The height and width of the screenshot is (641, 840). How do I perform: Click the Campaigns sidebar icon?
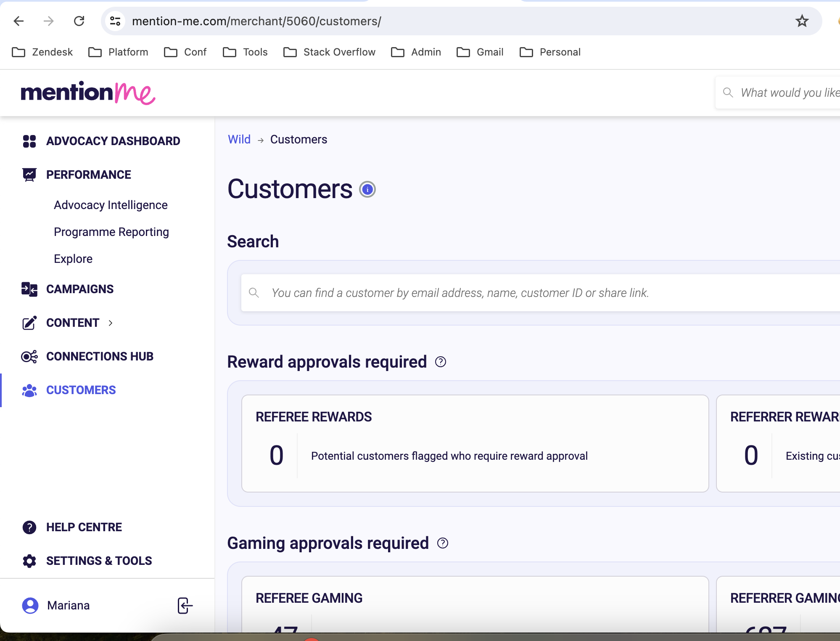tap(29, 289)
